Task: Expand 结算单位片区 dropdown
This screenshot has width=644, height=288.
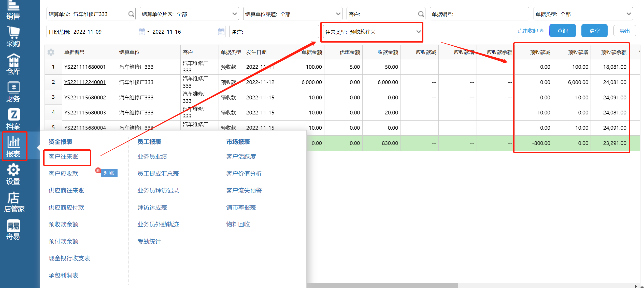Action: pos(235,14)
